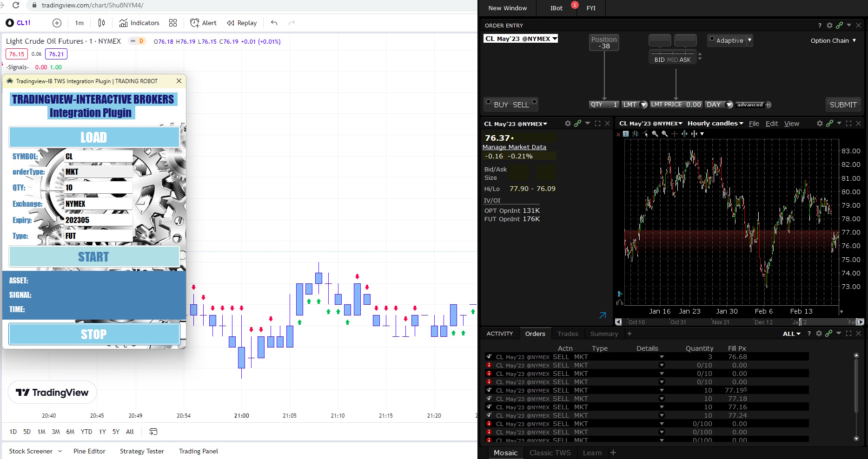Open the Learn tab
The width and height of the screenshot is (868, 459).
[x=592, y=452]
